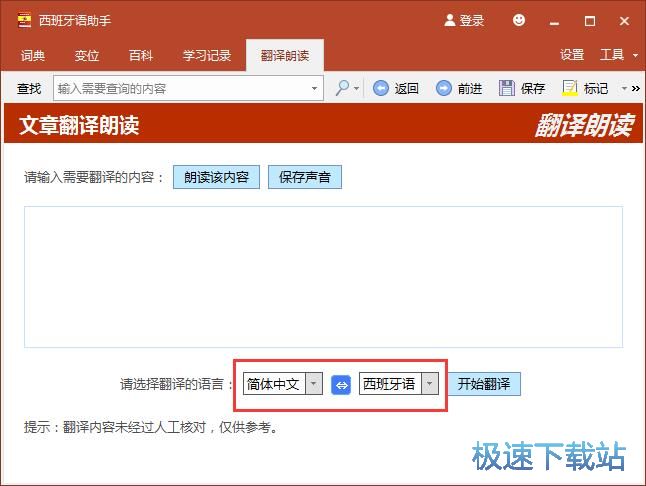Click the 标记 toolbar label

[x=596, y=88]
